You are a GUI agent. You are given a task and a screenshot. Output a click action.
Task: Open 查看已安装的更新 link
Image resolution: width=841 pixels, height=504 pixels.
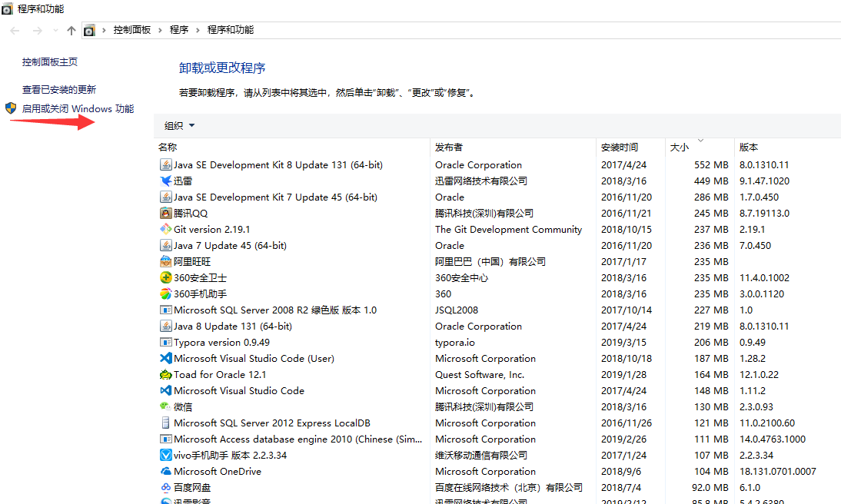pos(59,90)
